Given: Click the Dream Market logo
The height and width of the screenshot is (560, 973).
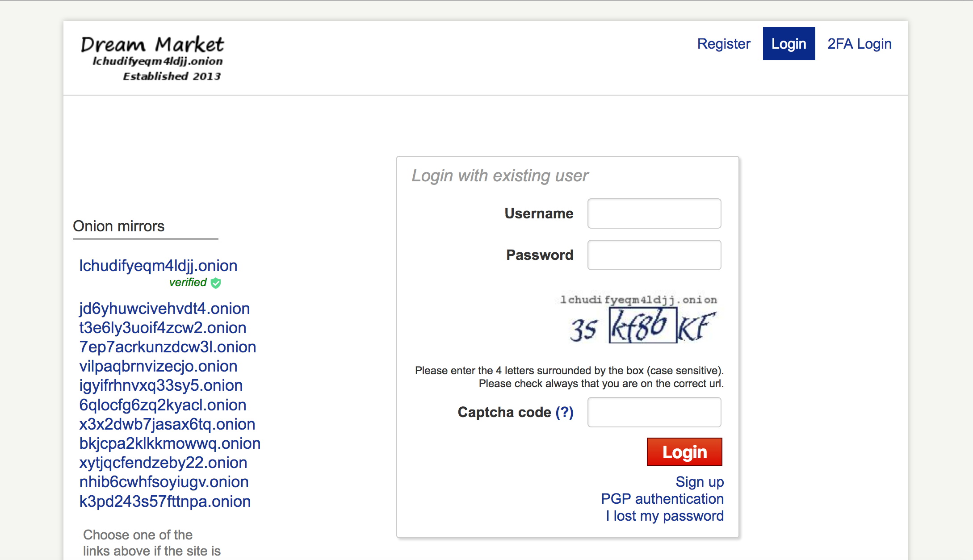Looking at the screenshot, I should coord(152,58).
